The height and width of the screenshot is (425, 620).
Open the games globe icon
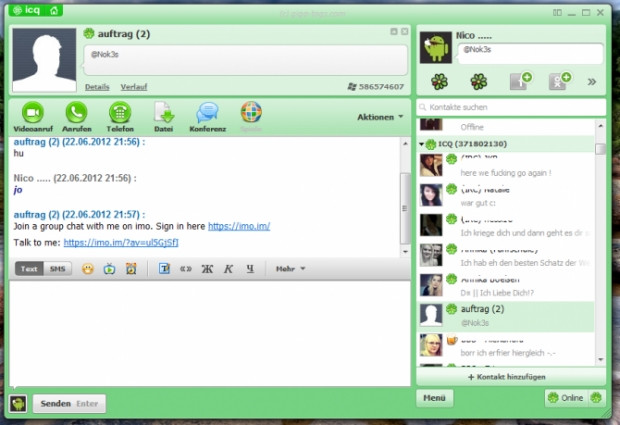coord(251,112)
